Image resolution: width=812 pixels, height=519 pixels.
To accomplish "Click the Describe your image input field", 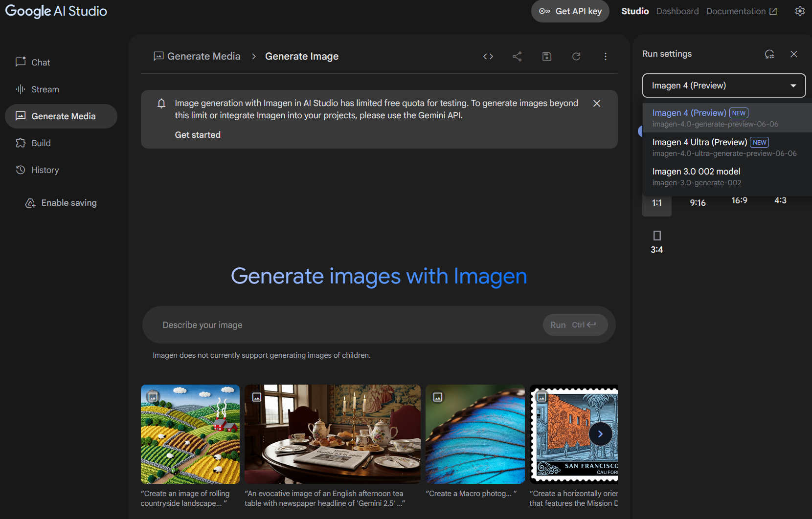I will tap(342, 325).
